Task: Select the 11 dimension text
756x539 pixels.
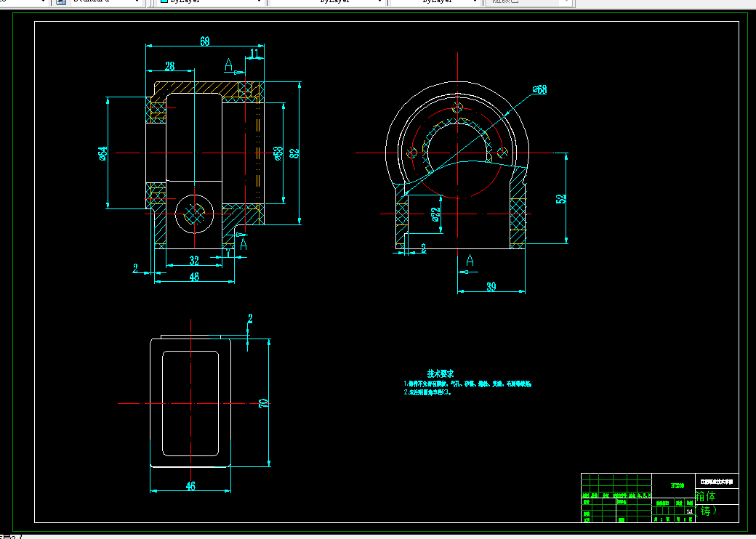Action: pyautogui.click(x=254, y=53)
